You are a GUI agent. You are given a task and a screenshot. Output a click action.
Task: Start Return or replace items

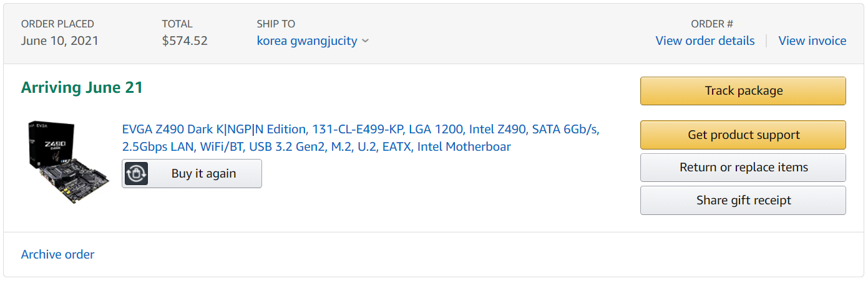point(743,168)
